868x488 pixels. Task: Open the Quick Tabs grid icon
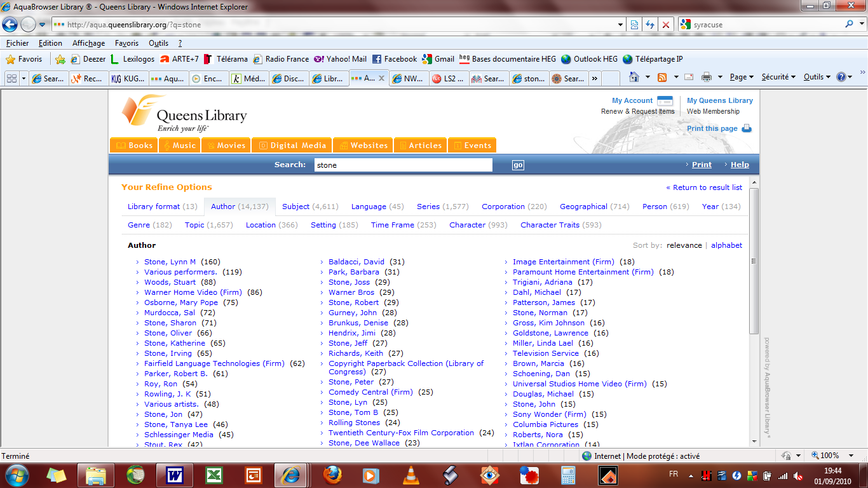tap(11, 78)
